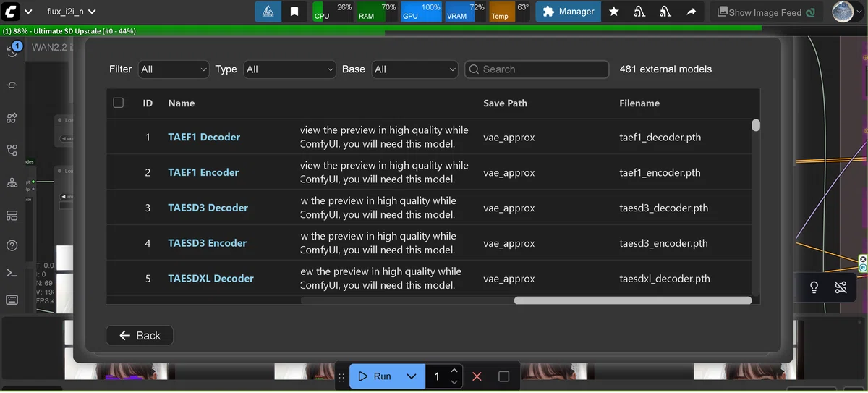Click the second rocking-arc icon before share arrow

pos(665,12)
